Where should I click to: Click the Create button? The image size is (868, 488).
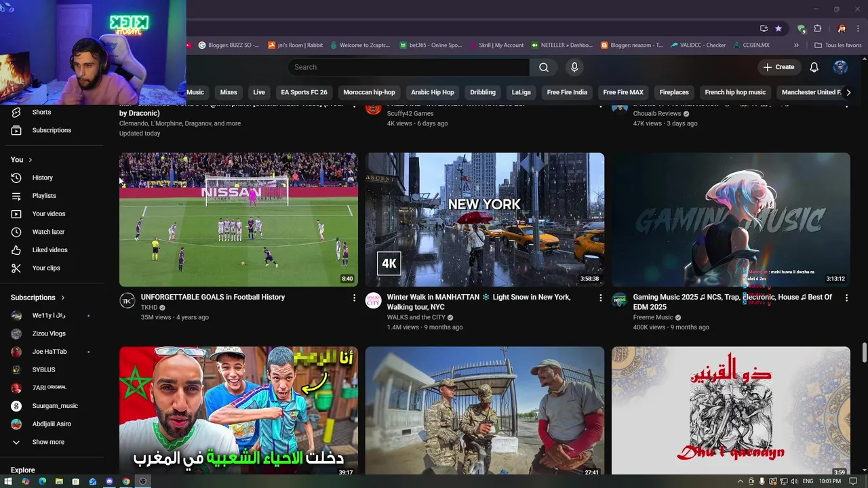[x=778, y=67]
